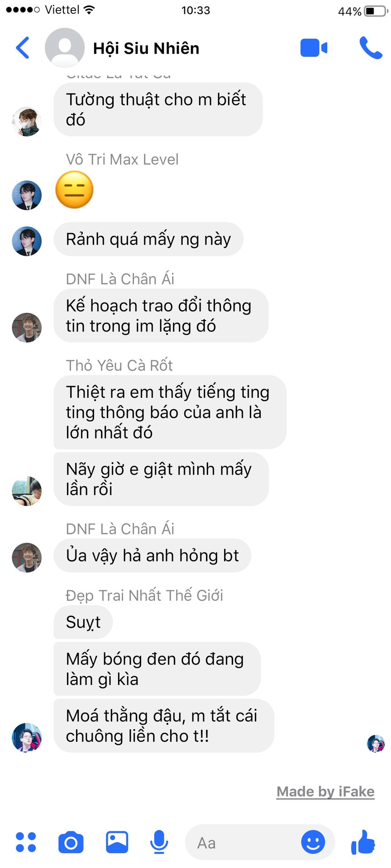The image size is (391, 868).
Task: Open the photo gallery picker
Action: (117, 842)
